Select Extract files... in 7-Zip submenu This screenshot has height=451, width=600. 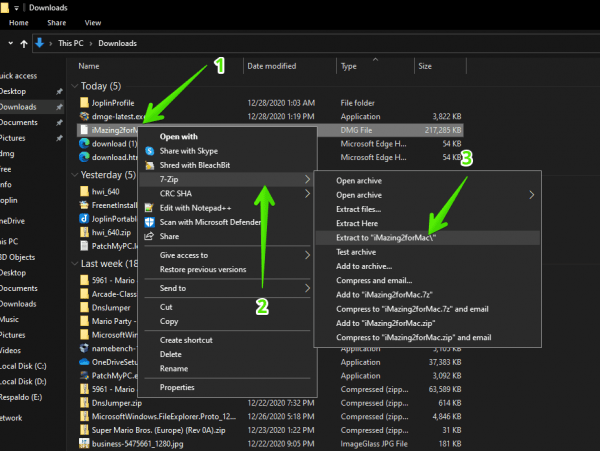[x=427, y=209]
